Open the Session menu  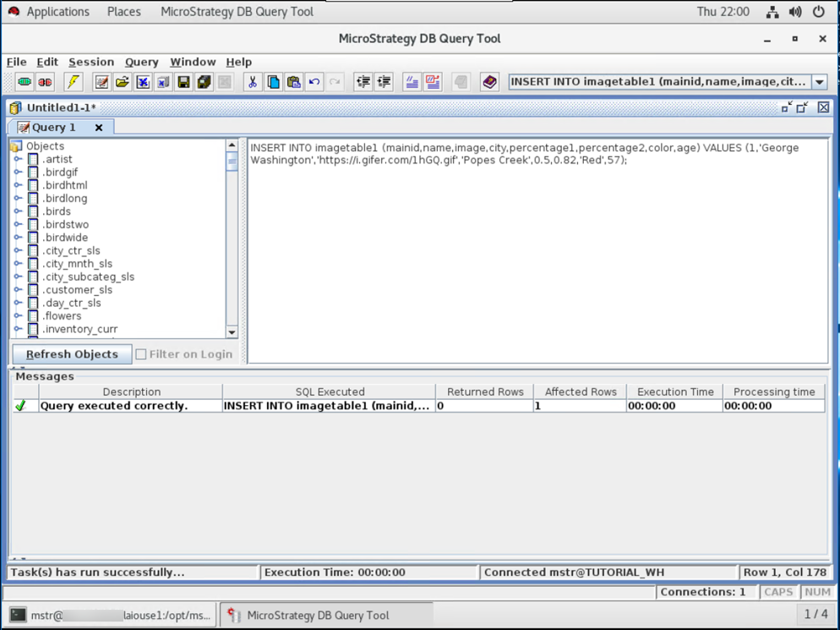(x=91, y=62)
